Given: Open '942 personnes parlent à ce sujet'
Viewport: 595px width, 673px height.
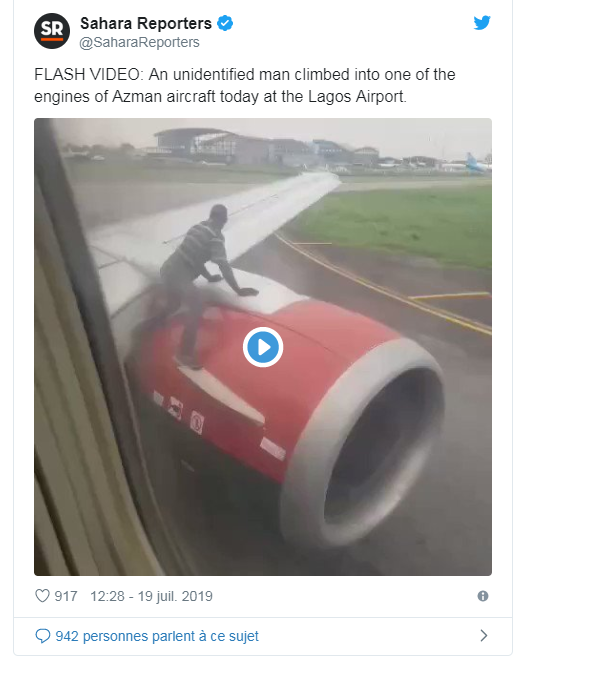Looking at the screenshot, I should 157,636.
